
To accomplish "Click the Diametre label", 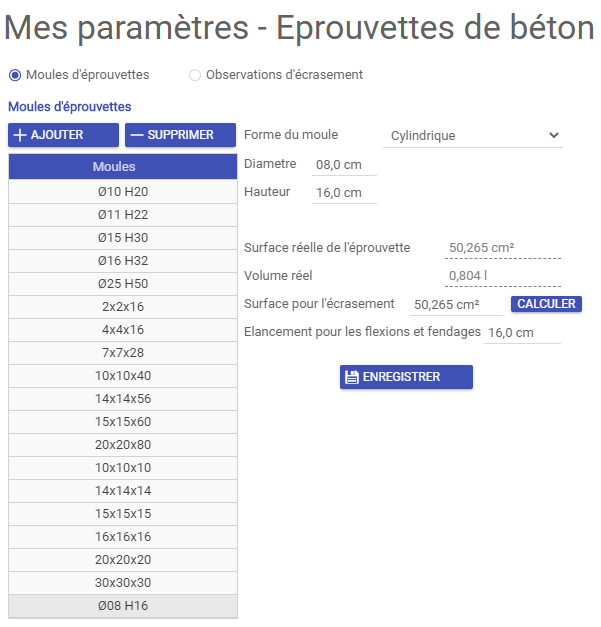I will 270,164.
